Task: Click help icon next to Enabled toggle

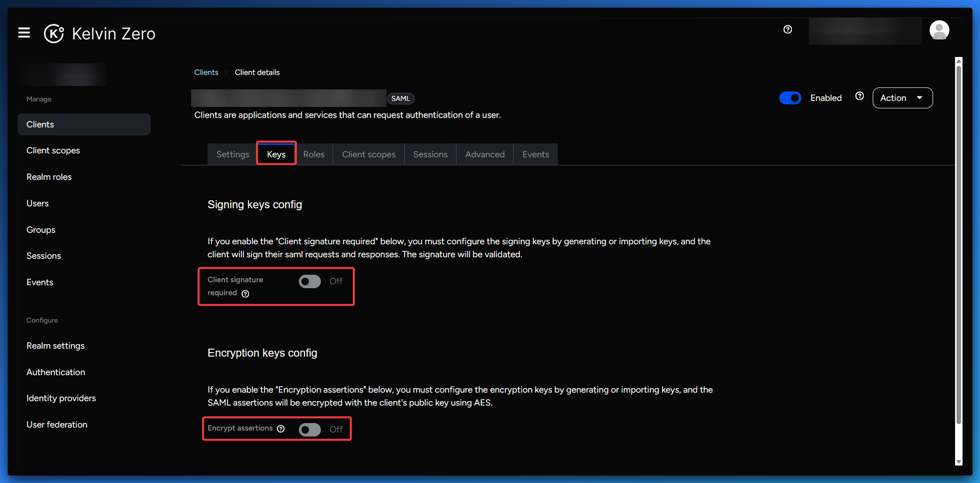Action: pos(859,96)
